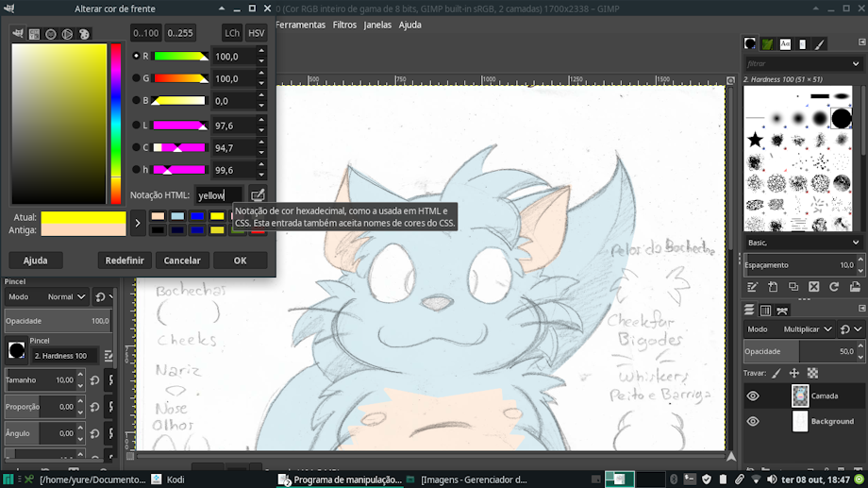Open the Ajuda menu

409,25
